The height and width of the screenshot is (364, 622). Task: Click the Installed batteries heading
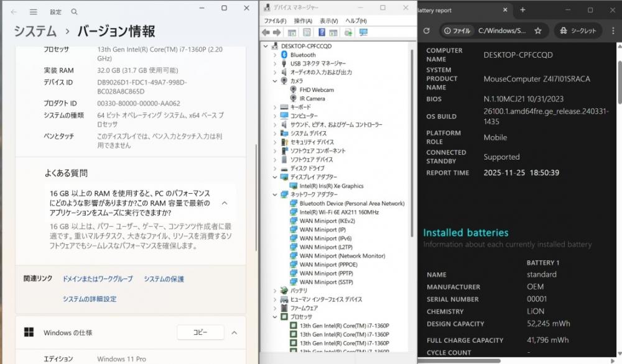(466, 232)
